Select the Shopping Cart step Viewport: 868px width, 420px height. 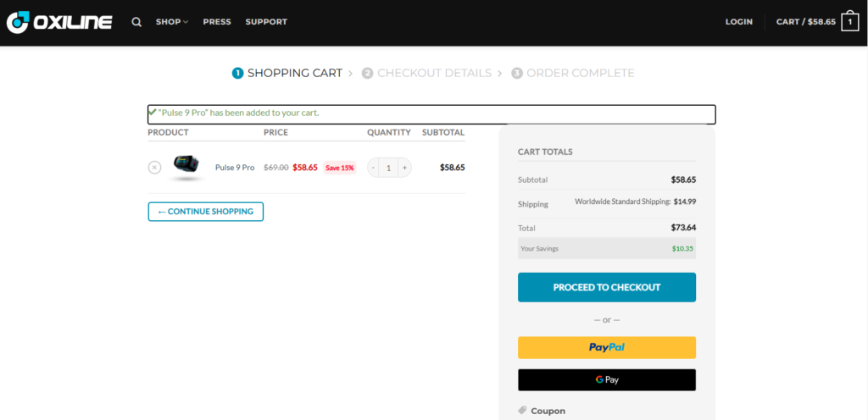287,73
